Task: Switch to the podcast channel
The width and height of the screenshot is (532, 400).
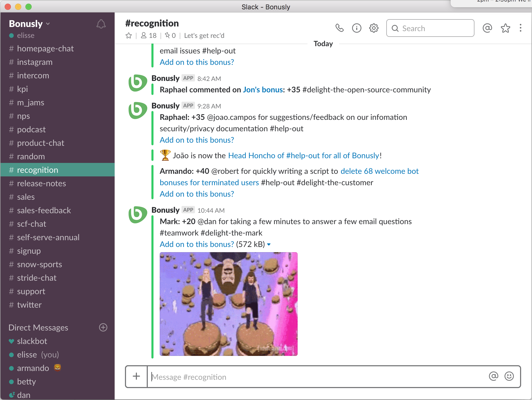Action: (58, 129)
